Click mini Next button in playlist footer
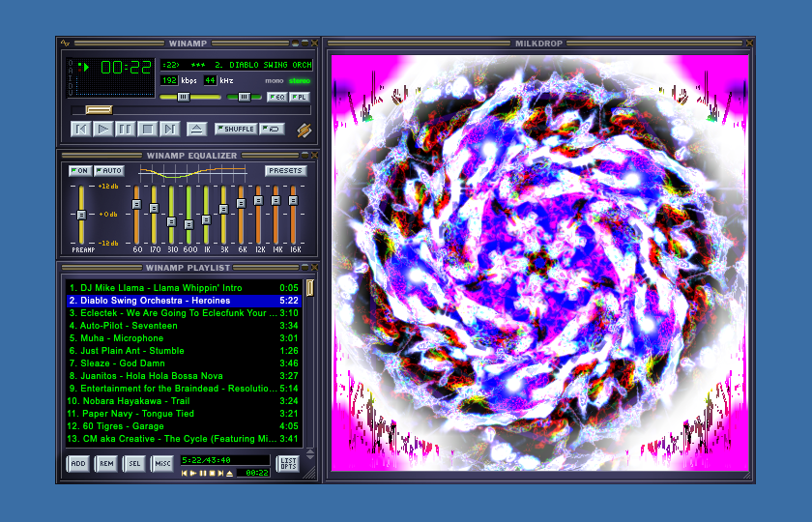Screen dimensions: 812x522 tap(220, 474)
